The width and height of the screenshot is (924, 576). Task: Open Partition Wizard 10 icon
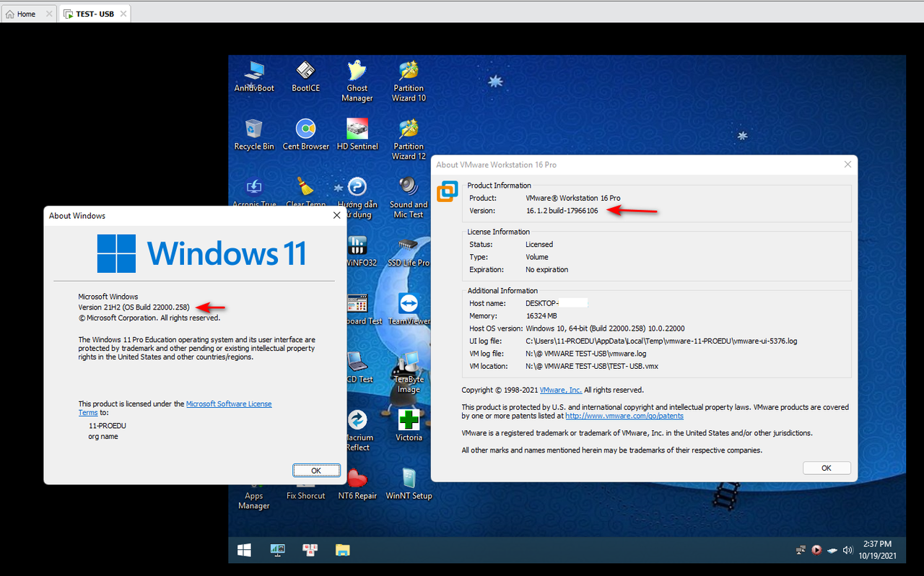click(x=409, y=82)
